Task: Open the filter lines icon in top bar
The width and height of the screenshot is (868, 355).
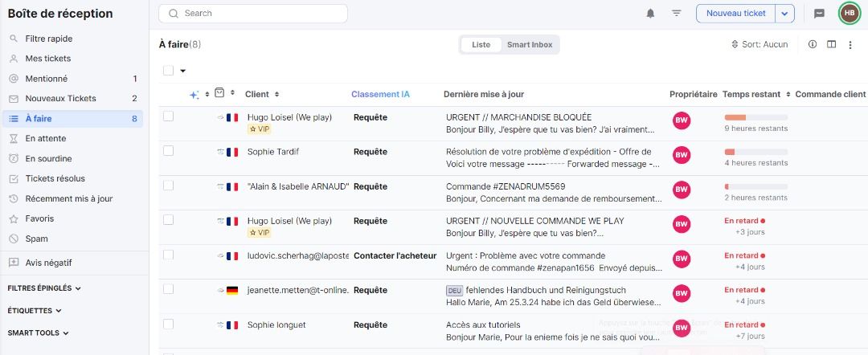Action: [x=677, y=14]
